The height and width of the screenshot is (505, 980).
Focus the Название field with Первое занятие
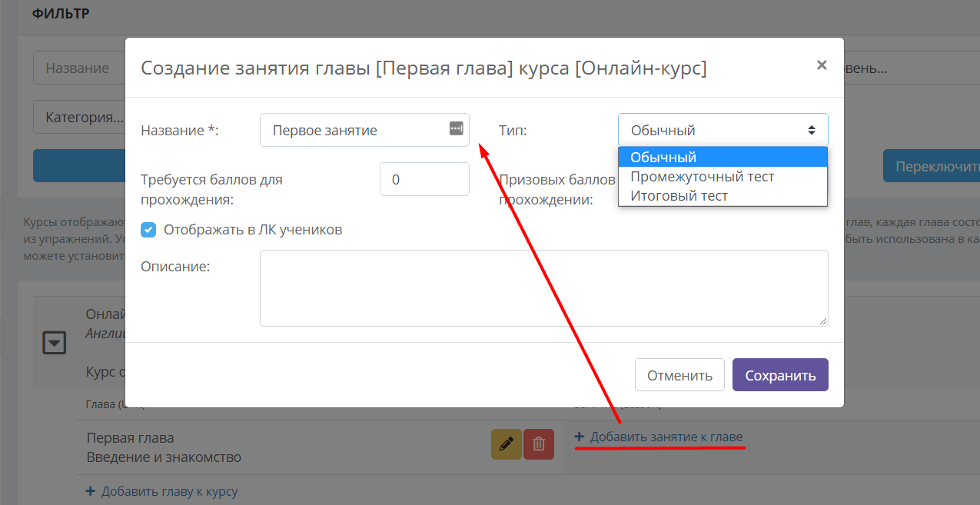(x=364, y=130)
